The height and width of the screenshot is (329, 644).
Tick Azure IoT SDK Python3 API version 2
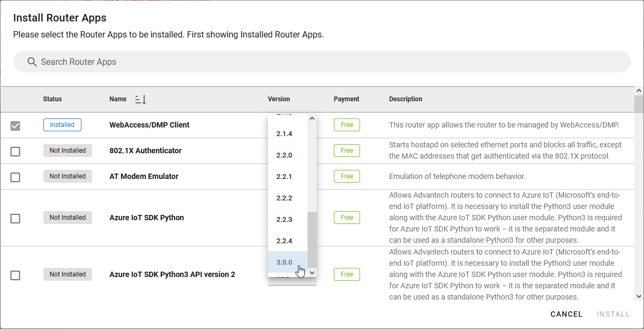coord(16,275)
